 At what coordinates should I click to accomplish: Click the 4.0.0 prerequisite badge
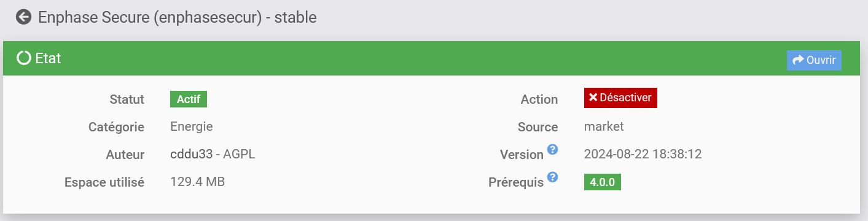pos(603,182)
